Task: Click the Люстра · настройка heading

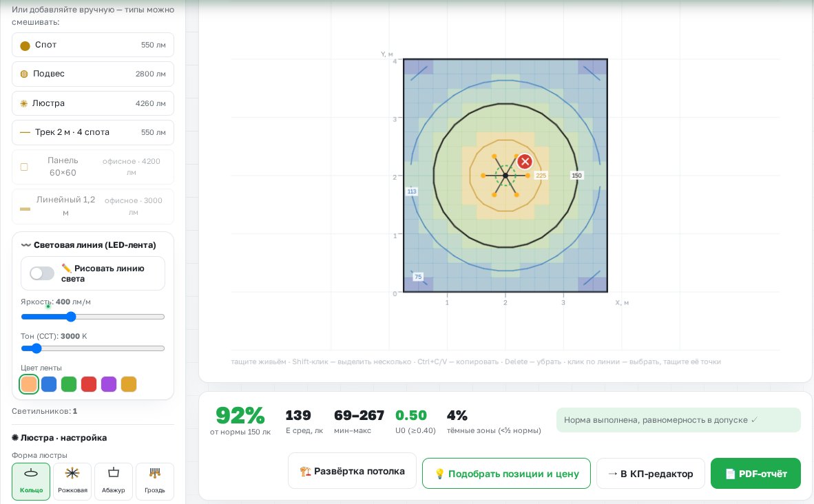Action: (59, 438)
